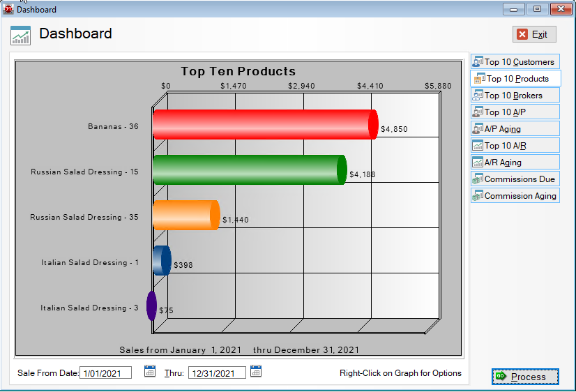Click the A/R Aging icon
This screenshot has width=576, height=392.
[478, 162]
